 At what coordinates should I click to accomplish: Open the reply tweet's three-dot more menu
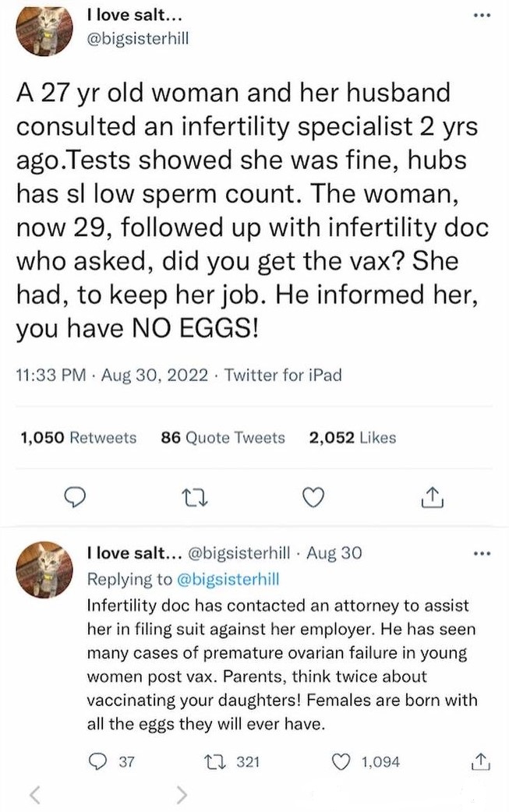(x=483, y=556)
